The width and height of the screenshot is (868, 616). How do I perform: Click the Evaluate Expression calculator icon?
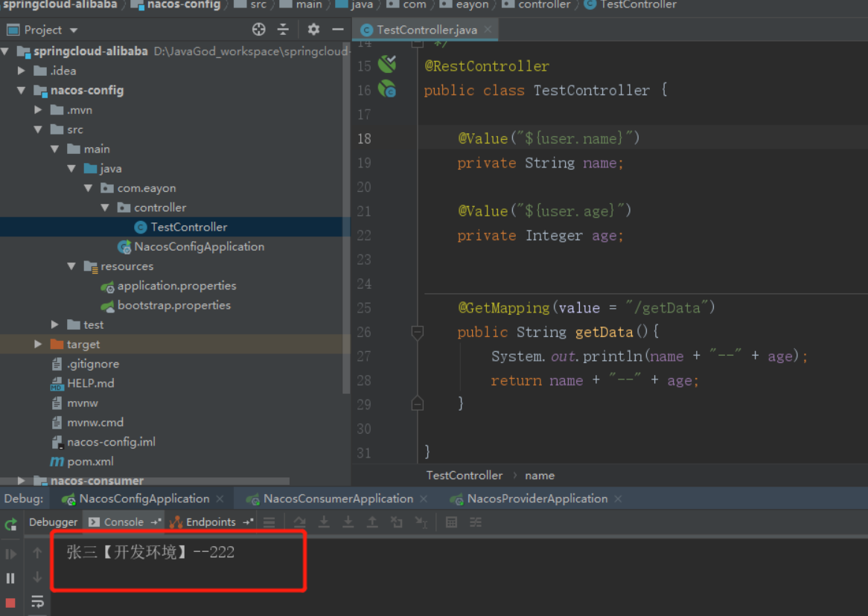(451, 522)
